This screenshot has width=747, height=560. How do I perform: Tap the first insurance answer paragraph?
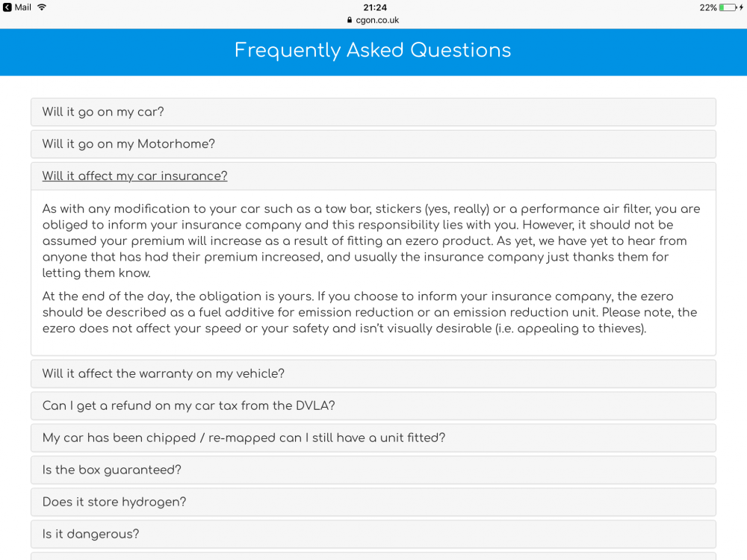pyautogui.click(x=371, y=241)
